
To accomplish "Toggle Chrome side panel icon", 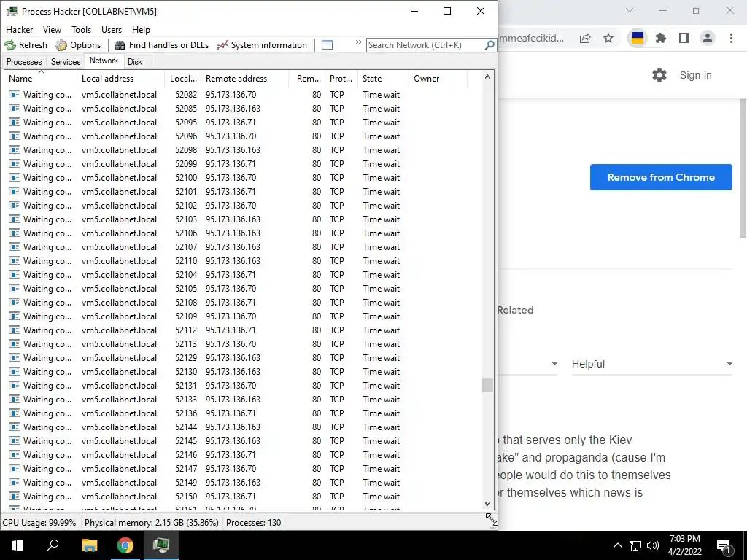I will point(684,38).
